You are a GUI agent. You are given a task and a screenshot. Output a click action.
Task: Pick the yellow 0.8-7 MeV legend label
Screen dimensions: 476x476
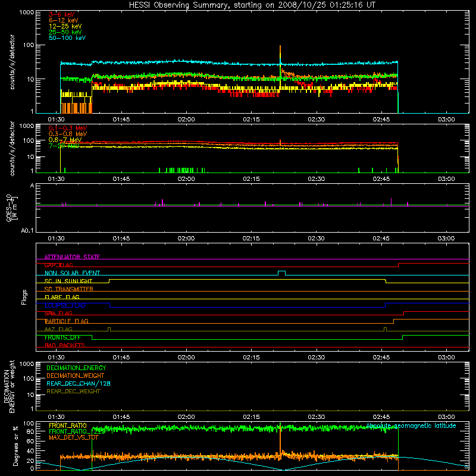click(65, 140)
